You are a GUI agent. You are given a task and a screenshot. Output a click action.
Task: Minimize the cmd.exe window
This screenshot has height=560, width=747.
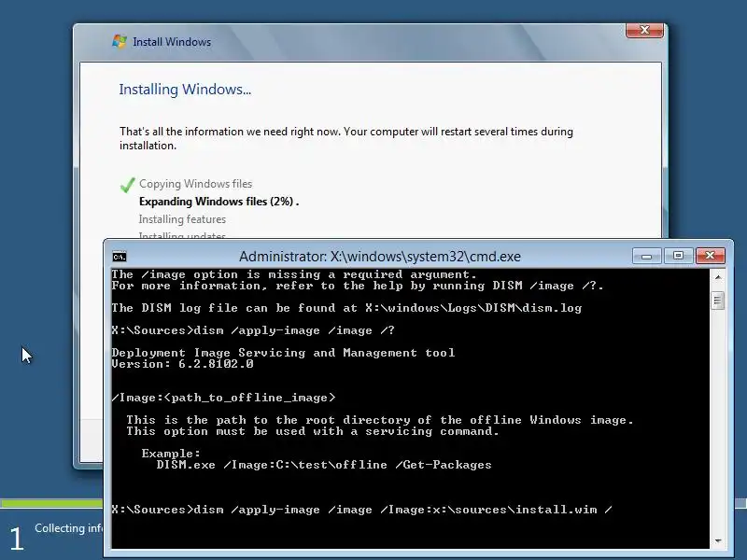coord(646,256)
